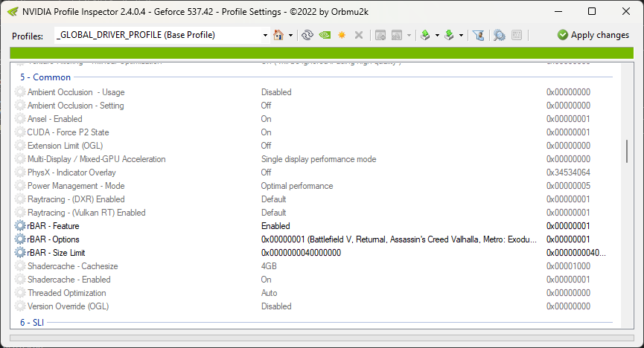Minimize the Profile Inspector window
This screenshot has height=348, width=644.
[558, 11]
